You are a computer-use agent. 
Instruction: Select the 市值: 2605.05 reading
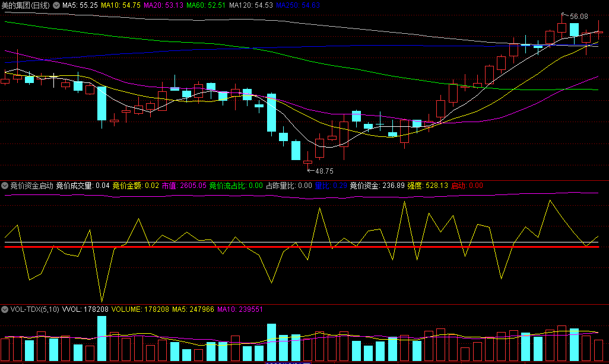click(x=184, y=186)
